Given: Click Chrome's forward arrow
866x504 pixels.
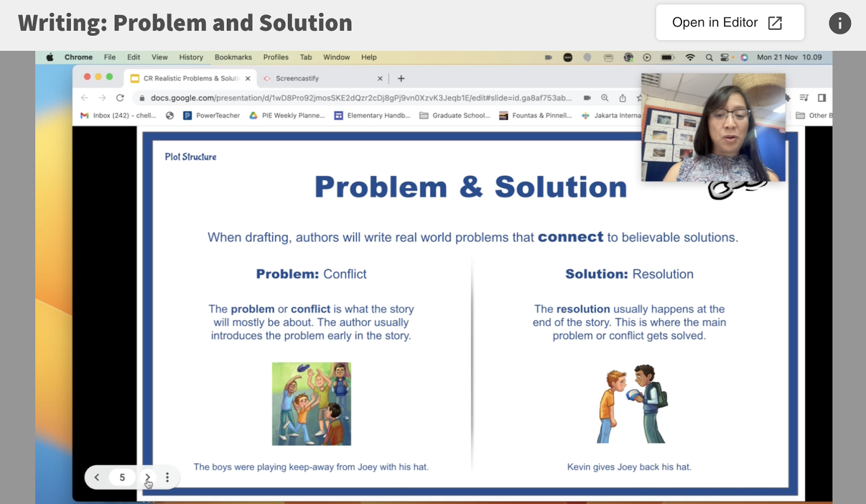Looking at the screenshot, I should [x=102, y=98].
